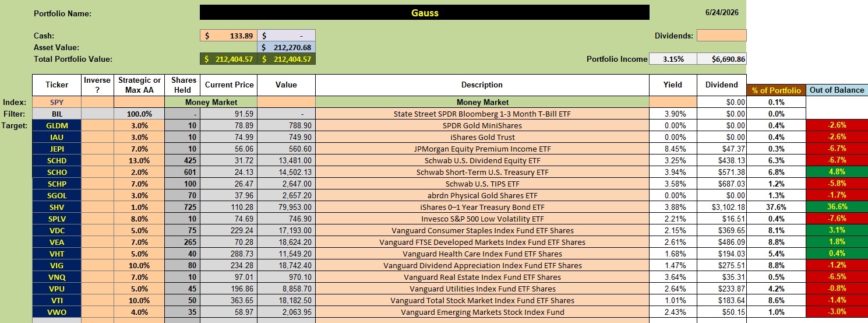Select the Description column header
This screenshot has width=868, height=323.
482,85
